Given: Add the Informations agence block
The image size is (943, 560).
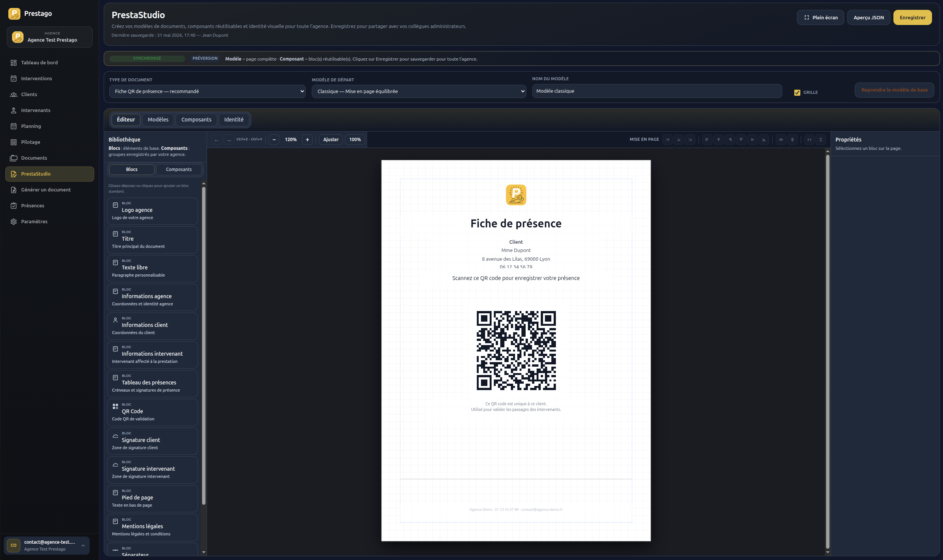Looking at the screenshot, I should (152, 297).
